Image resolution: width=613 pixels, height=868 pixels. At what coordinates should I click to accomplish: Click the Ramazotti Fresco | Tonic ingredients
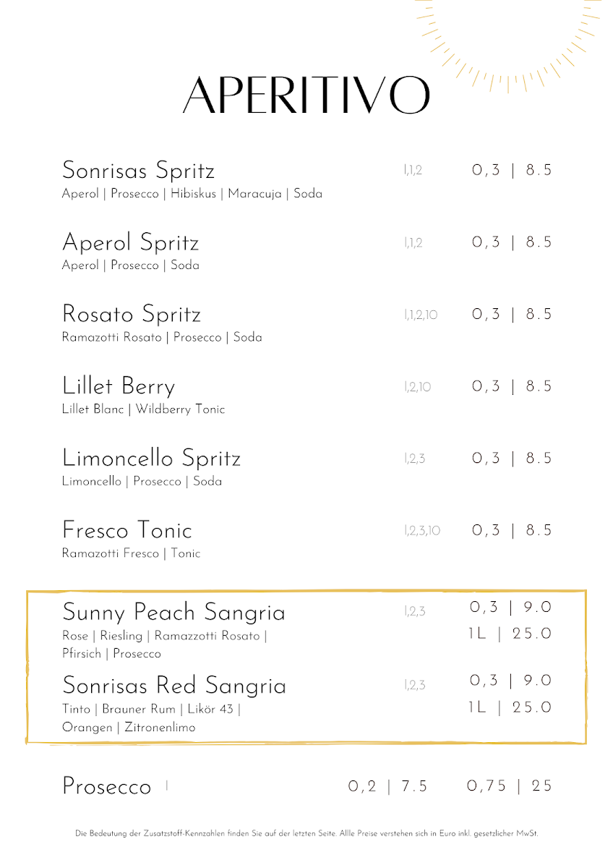point(132,554)
